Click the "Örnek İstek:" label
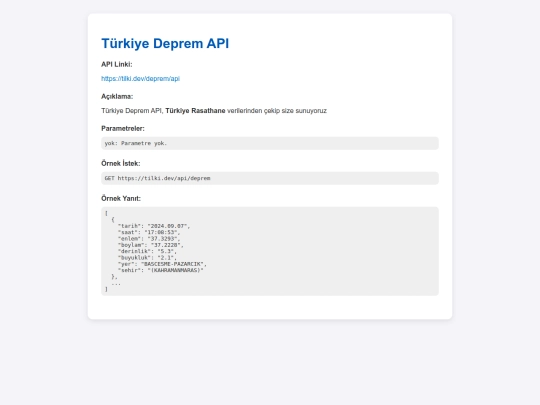The width and height of the screenshot is (540, 405). tap(121, 163)
